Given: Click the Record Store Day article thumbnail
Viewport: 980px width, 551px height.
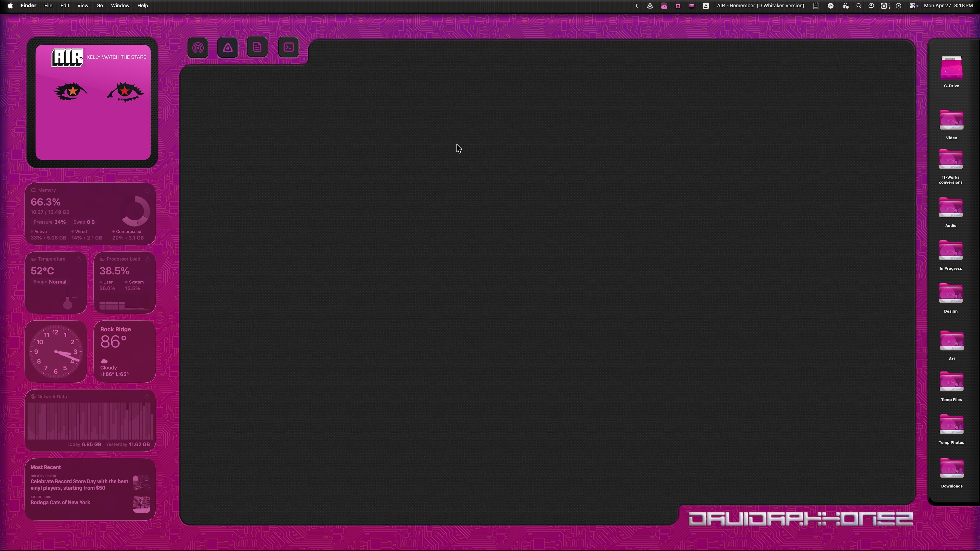Looking at the screenshot, I should tap(142, 483).
